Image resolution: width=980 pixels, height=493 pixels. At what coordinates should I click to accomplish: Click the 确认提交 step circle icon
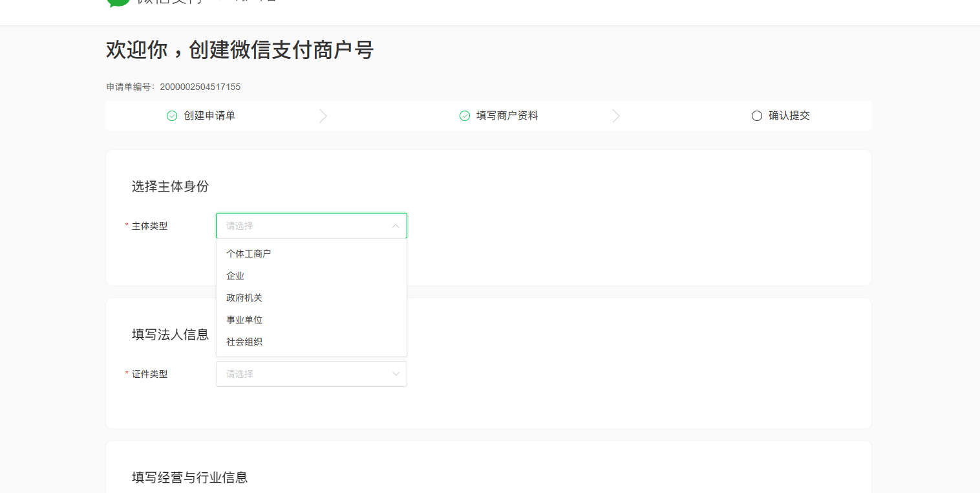757,116
